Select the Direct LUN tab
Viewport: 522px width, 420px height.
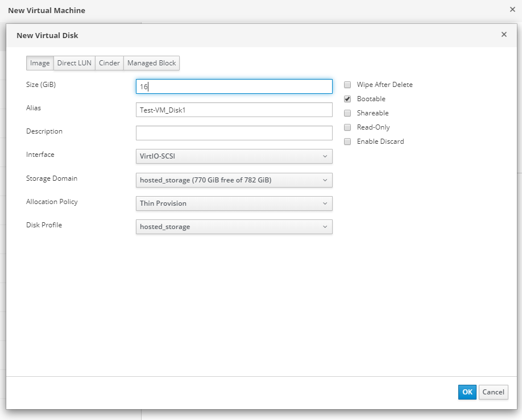(74, 63)
